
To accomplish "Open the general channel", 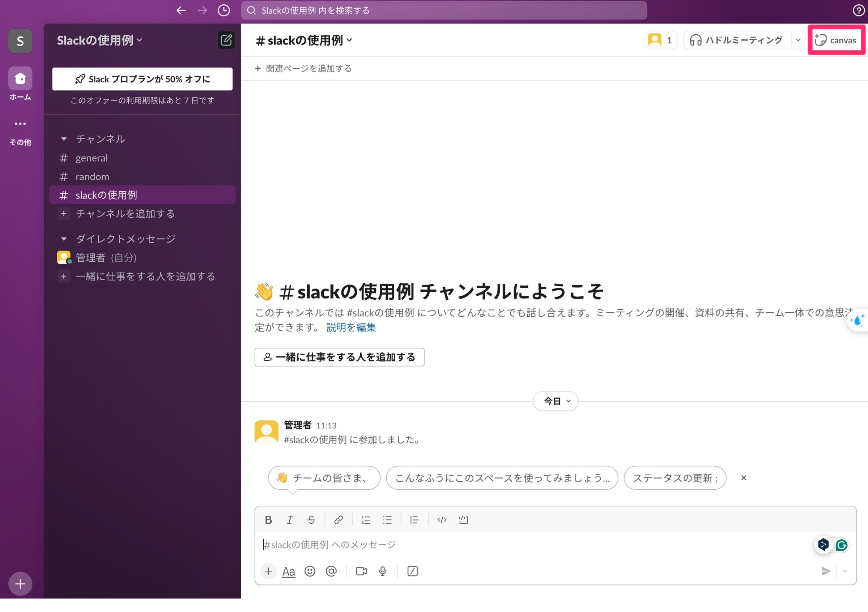I will click(x=142, y=158).
